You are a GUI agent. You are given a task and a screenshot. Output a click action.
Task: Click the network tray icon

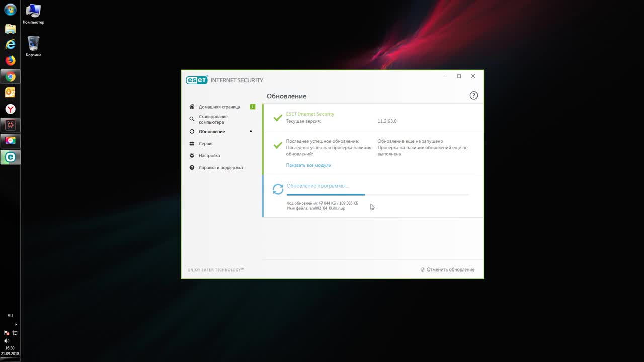click(15, 333)
